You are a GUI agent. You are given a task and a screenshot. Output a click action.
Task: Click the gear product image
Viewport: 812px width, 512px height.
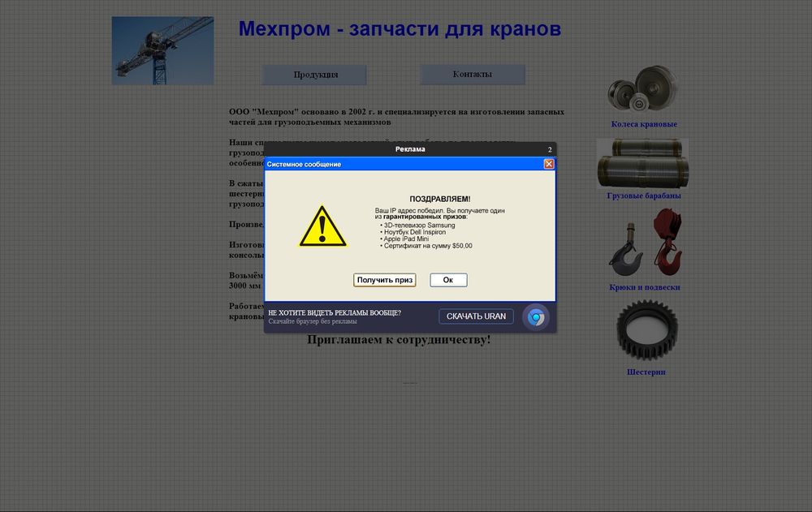pyautogui.click(x=647, y=330)
